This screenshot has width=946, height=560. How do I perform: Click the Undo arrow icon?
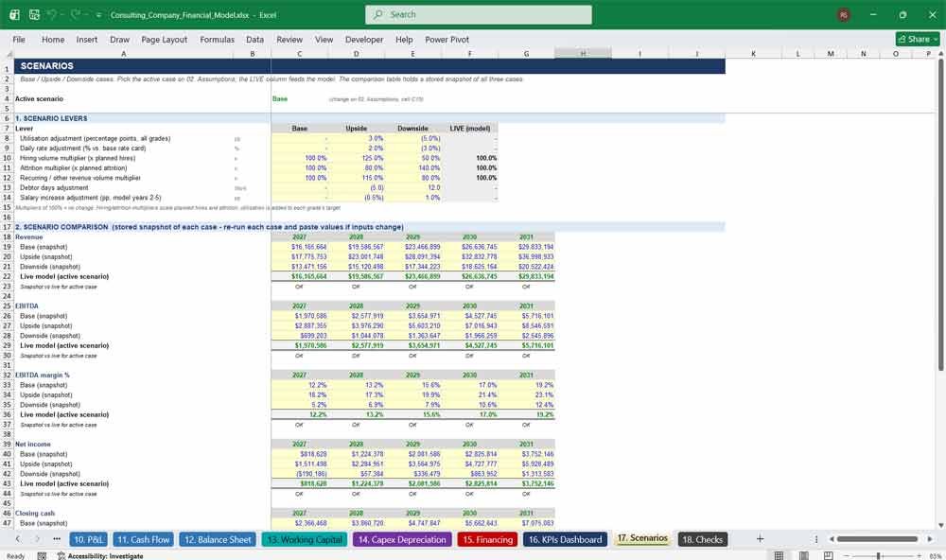pos(52,14)
